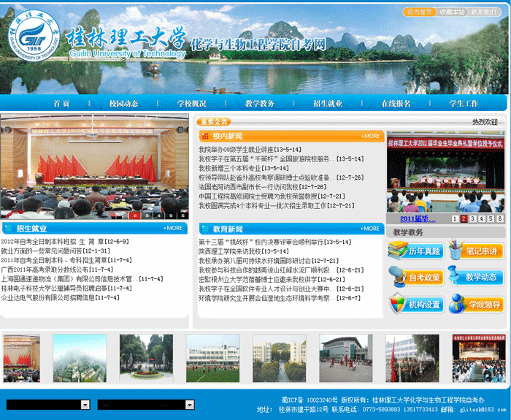Open military training thumbnail with red flag
This screenshot has height=420, width=511.
pyautogui.click(x=412, y=358)
